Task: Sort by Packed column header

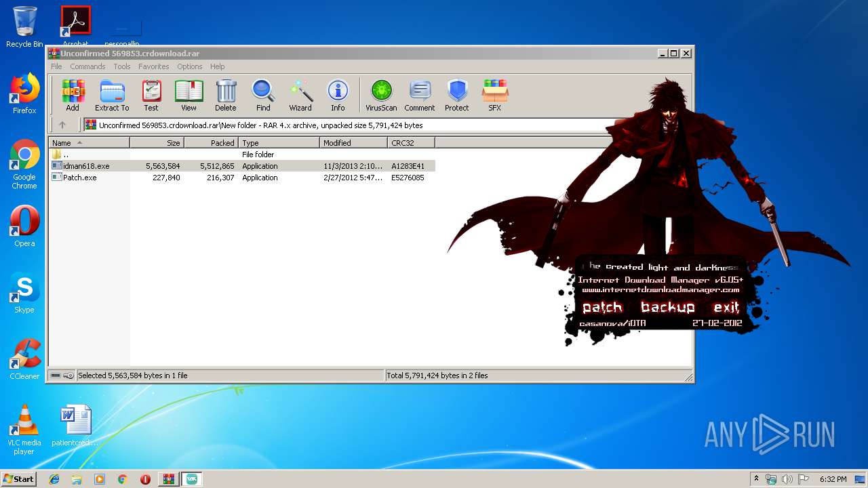Action: [x=212, y=142]
